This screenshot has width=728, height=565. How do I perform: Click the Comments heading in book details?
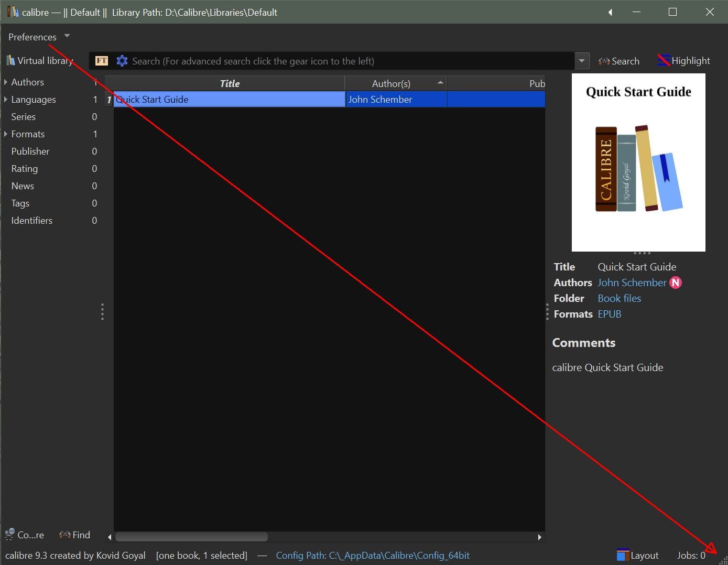tap(584, 343)
